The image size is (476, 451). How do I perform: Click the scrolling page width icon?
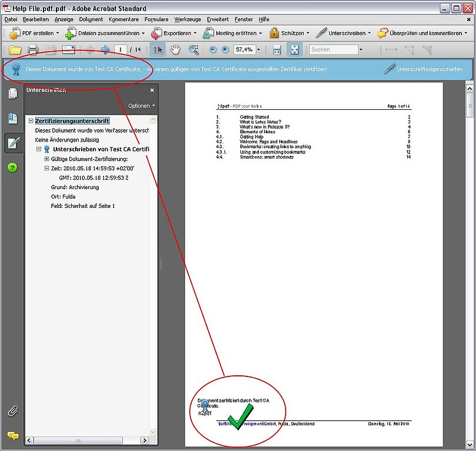[277, 50]
